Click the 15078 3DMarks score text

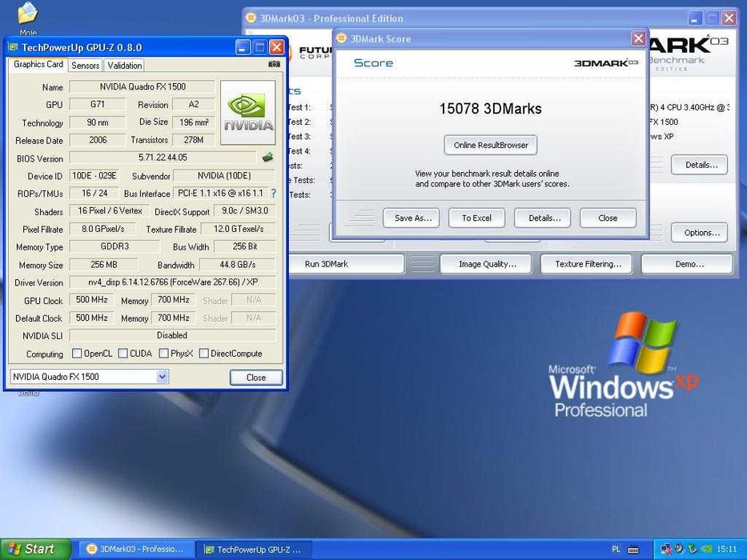(490, 109)
